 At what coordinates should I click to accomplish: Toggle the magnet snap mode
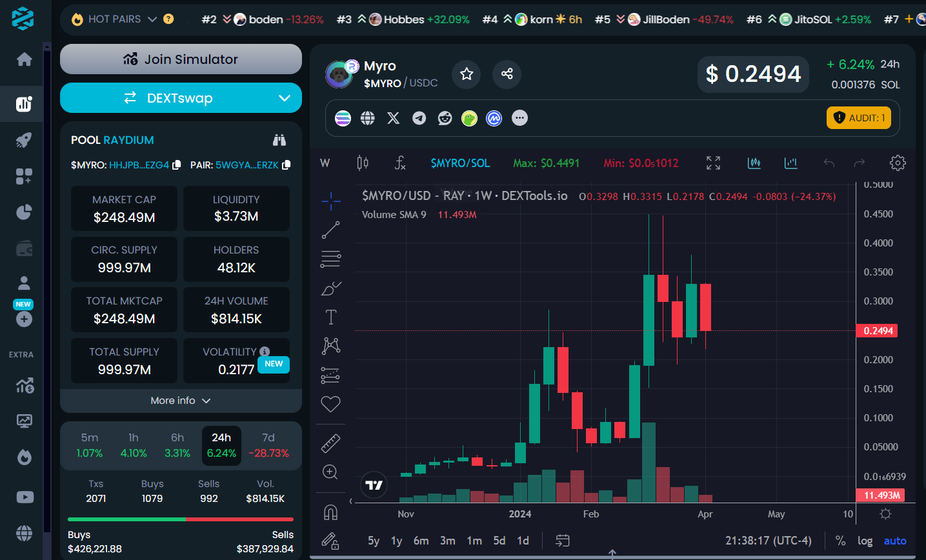(330, 512)
